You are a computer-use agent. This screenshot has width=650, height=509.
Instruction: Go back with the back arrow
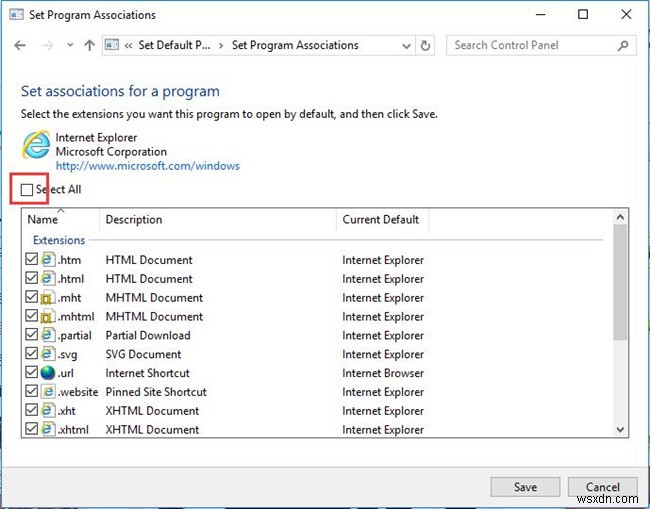pos(20,45)
